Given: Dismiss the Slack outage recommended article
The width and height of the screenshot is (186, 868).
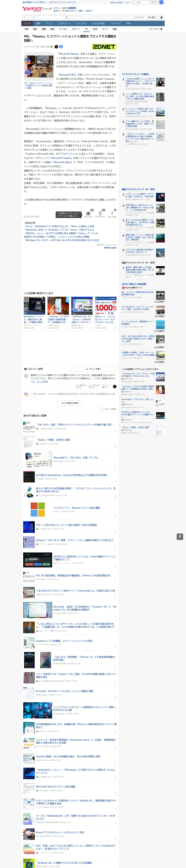Looking at the screenshot, I should click(116, 446).
